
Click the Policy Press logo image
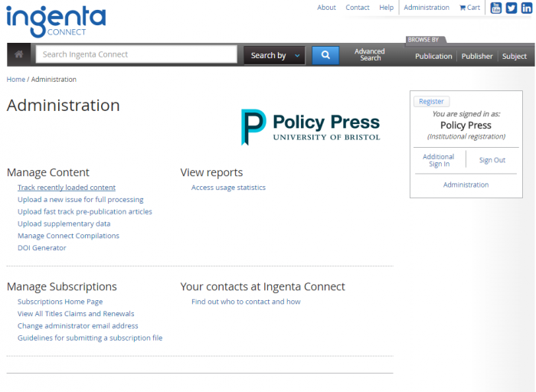pyautogui.click(x=310, y=127)
